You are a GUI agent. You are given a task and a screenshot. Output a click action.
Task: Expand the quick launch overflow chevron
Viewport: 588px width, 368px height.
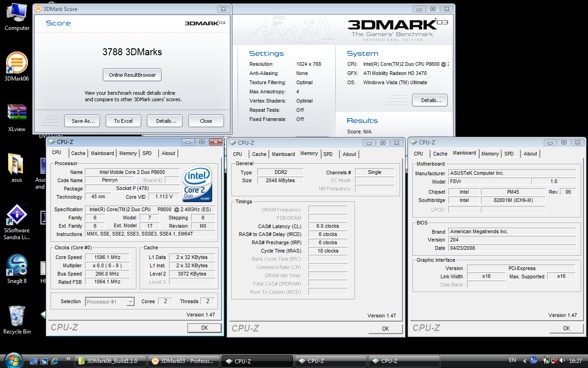point(68,359)
